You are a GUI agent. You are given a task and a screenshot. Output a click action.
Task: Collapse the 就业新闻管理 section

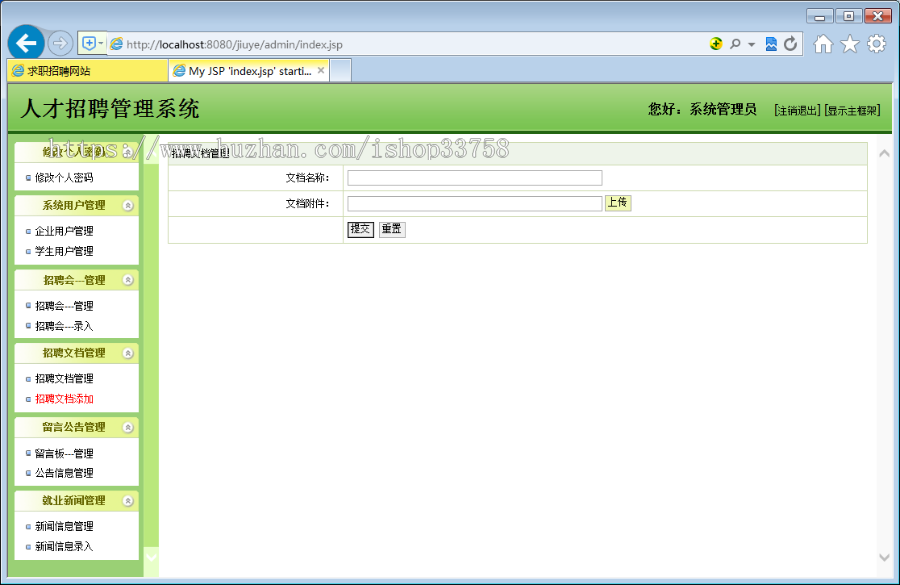pos(126,500)
